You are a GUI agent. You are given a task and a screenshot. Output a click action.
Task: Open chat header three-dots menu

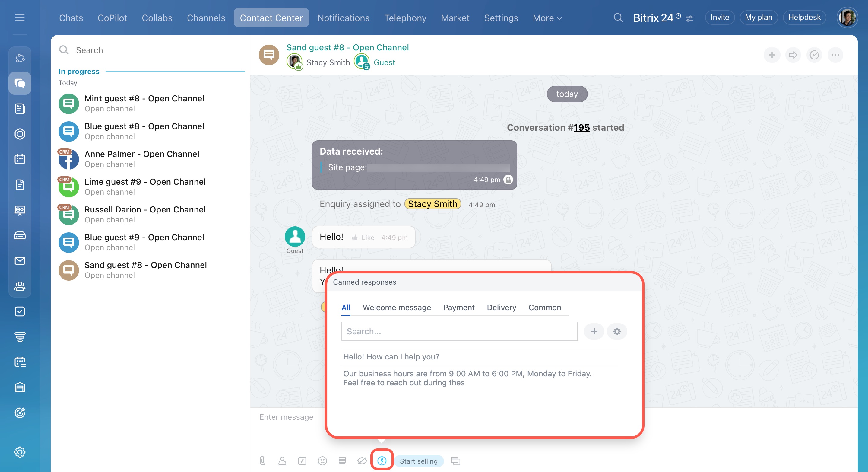[835, 55]
